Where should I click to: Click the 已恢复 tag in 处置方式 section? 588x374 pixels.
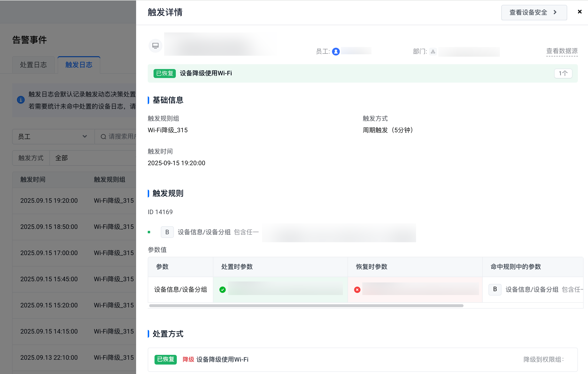point(165,359)
